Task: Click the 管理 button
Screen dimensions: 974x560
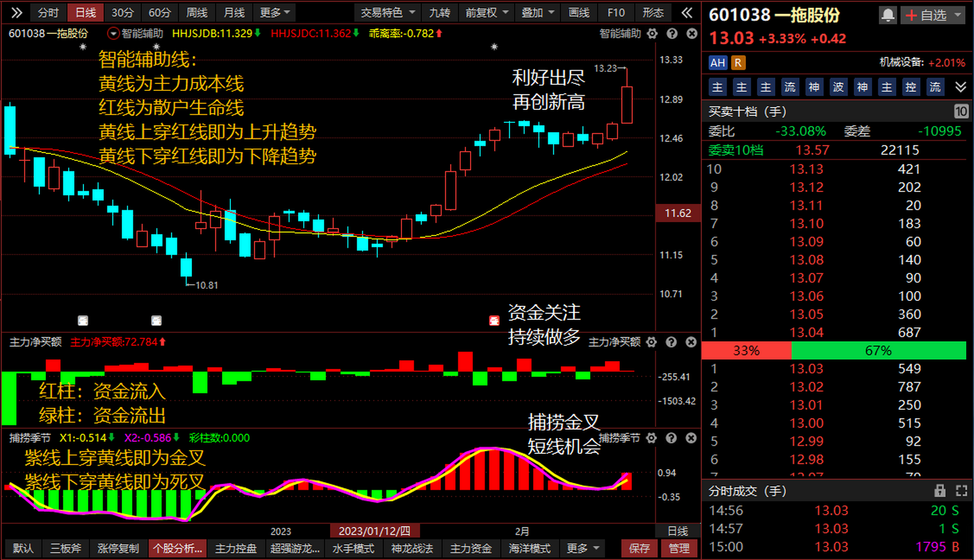Action: click(679, 548)
